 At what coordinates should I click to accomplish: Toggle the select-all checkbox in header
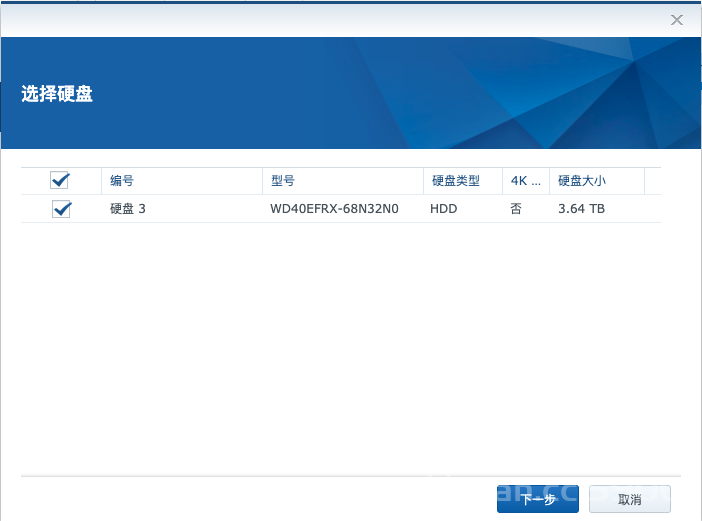point(60,180)
